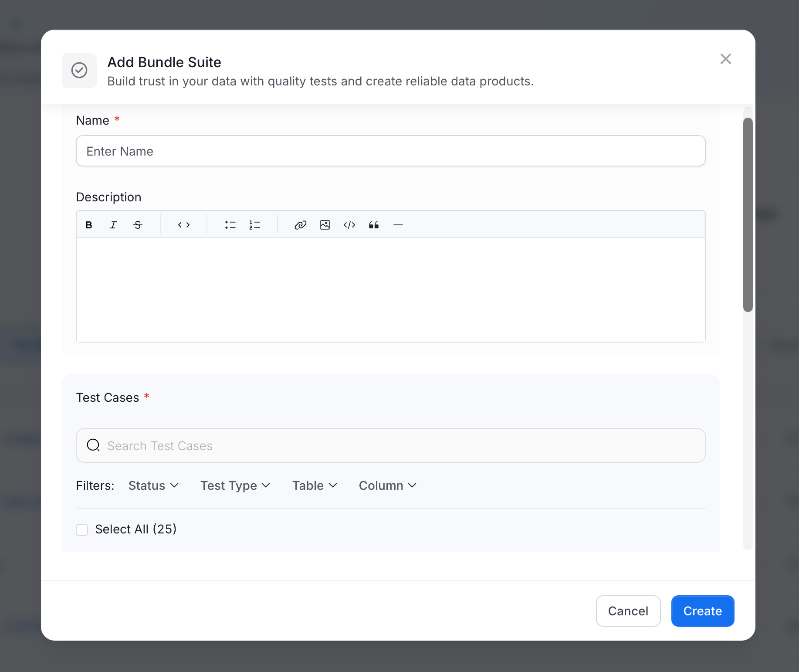Toggle bold formatting in description toolbar
This screenshot has height=672, width=799.
[x=89, y=225]
